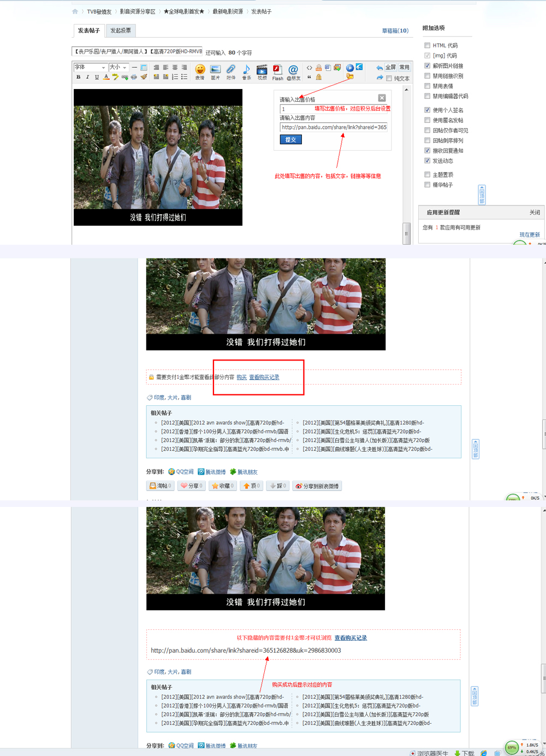The height and width of the screenshot is (756, 546).
Task: Click the blue play media icon
Action: [350, 68]
